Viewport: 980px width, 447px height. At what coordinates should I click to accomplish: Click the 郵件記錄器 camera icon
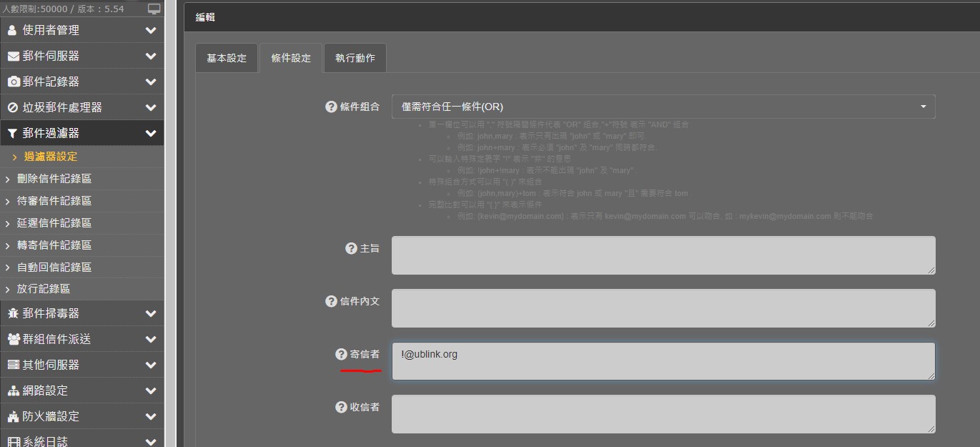14,82
